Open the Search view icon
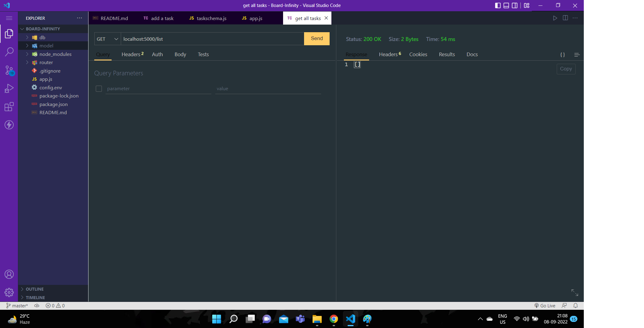644x328 pixels. pos(9,52)
